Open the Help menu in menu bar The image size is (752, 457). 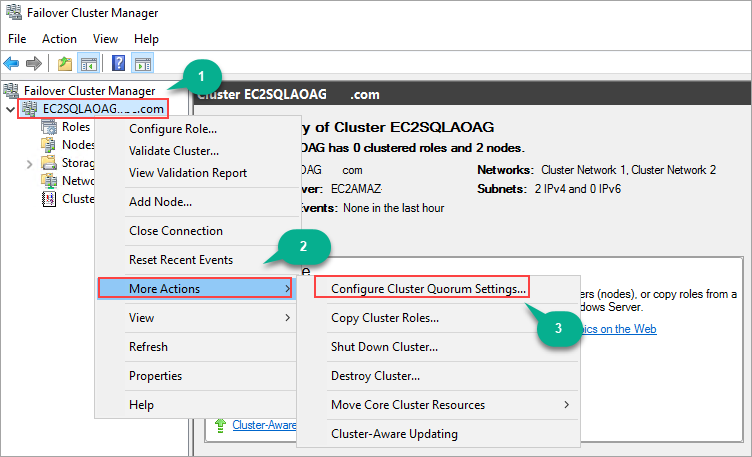(x=146, y=39)
